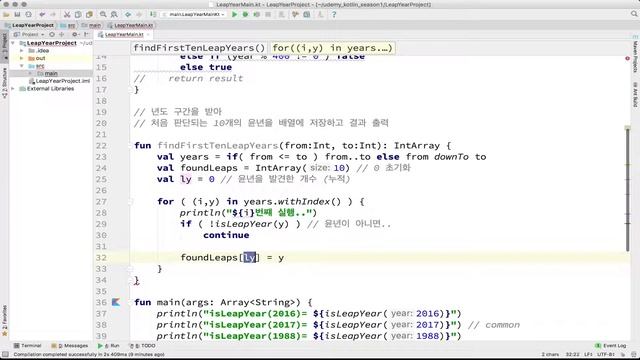Click the Stop toolbar icon
Viewport: 640px width, 360px height.
click(x=268, y=14)
